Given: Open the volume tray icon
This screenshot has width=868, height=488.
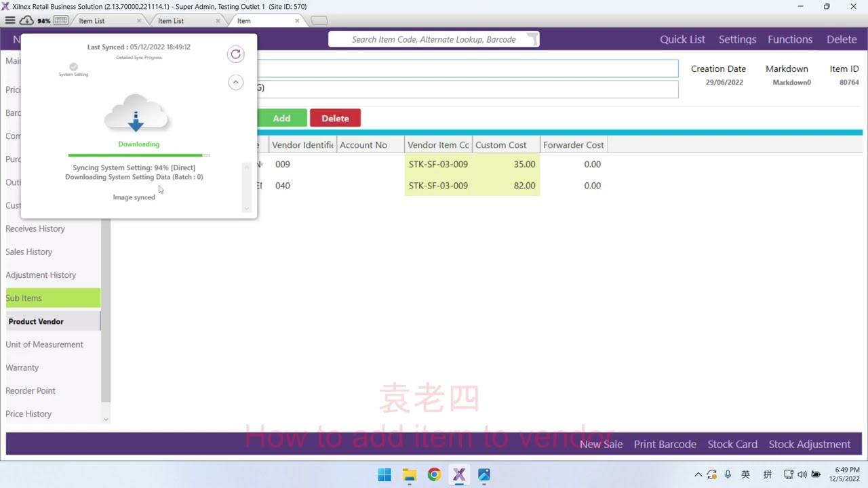Looking at the screenshot, I should tap(802, 474).
